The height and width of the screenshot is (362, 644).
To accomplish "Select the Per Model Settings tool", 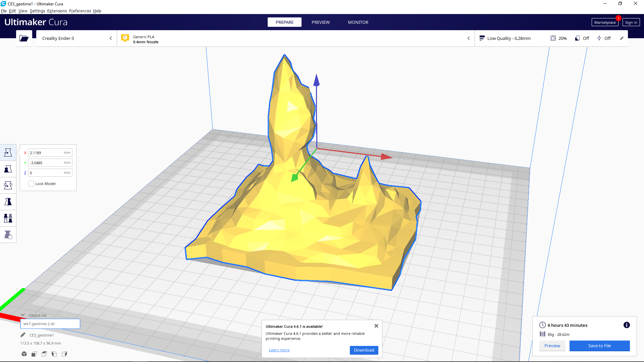I will coord(8,218).
